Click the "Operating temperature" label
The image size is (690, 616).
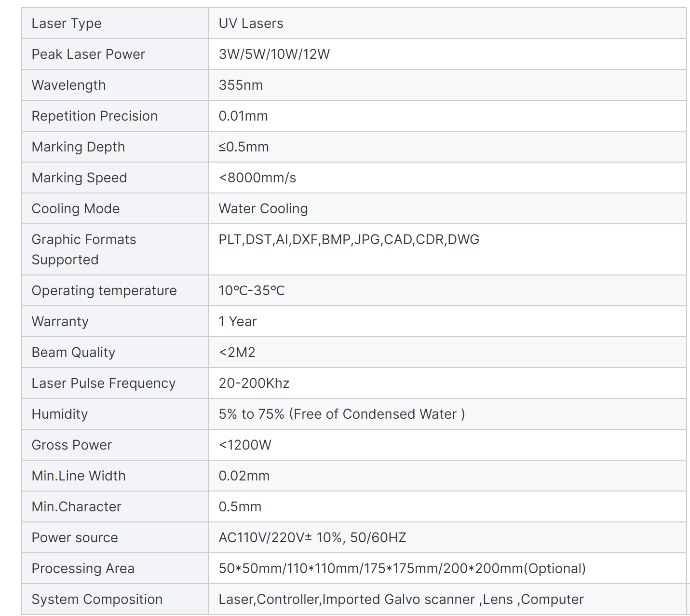pos(104,291)
